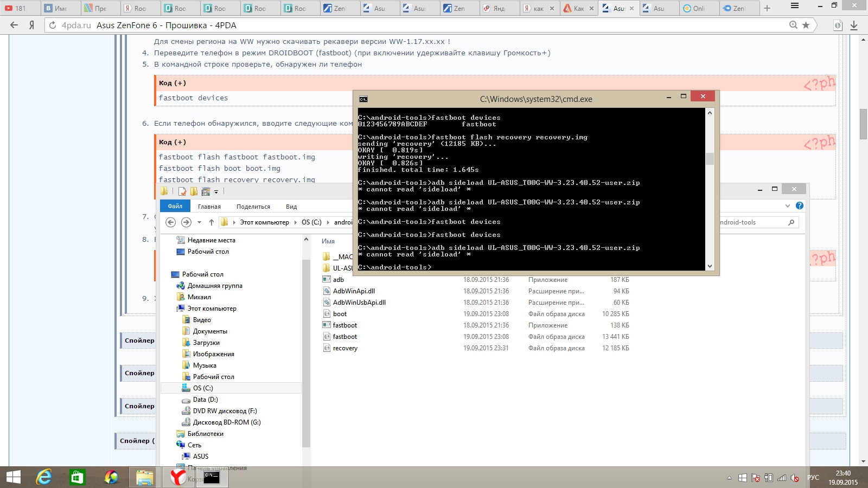Open Internet Explorer from the taskbar
Screen dimensions: 868x488
pyautogui.click(x=44, y=477)
